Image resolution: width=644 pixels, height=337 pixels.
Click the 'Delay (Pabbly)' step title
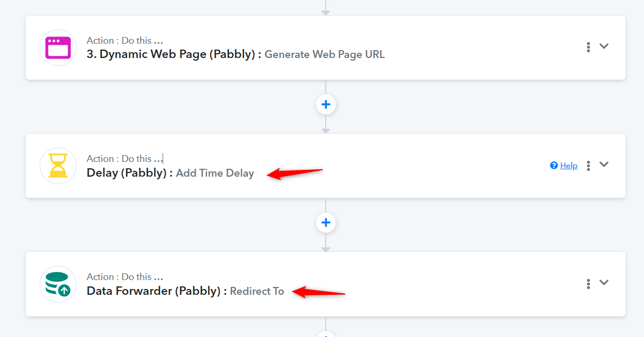[130, 173]
